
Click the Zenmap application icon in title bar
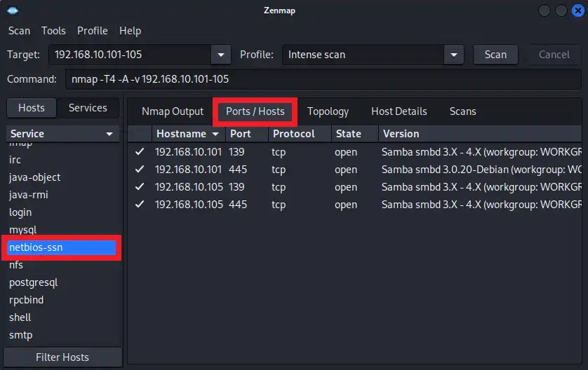coord(13,10)
